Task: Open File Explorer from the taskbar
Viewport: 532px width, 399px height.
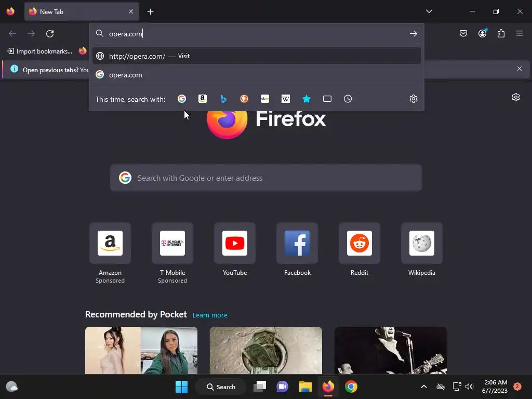Action: coord(305,387)
